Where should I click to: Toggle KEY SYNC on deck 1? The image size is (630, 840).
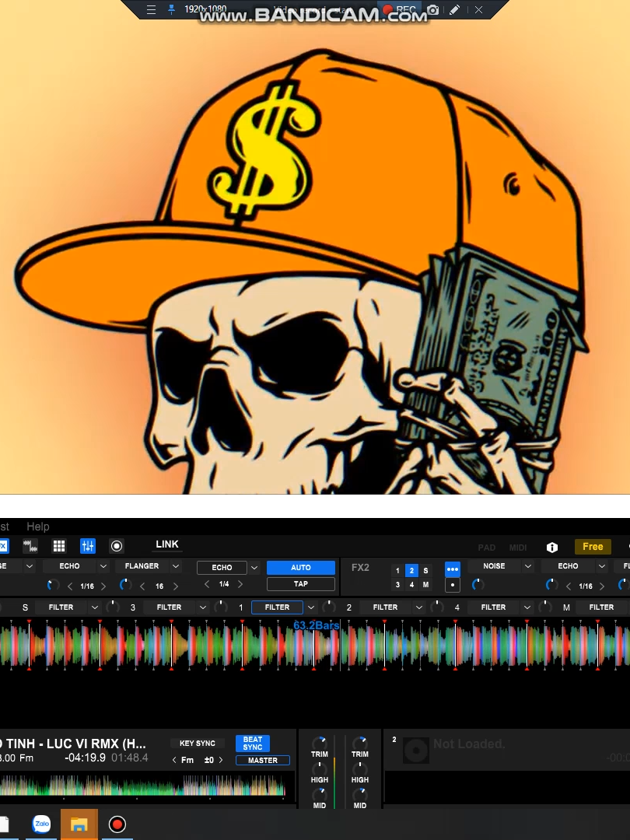[x=197, y=743]
